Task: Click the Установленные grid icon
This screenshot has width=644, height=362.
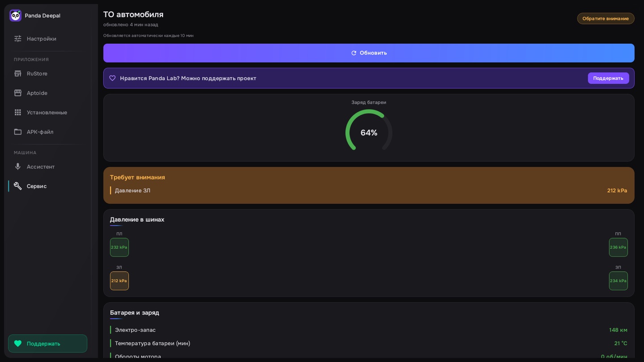Action: point(18,113)
